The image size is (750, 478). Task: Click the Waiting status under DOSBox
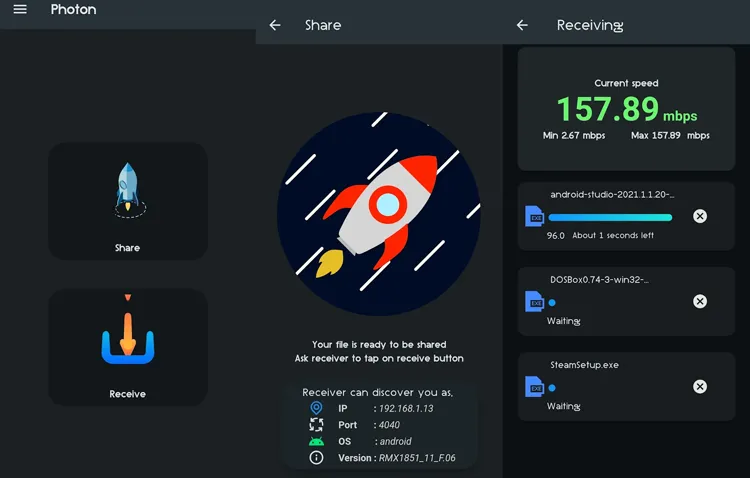(563, 321)
